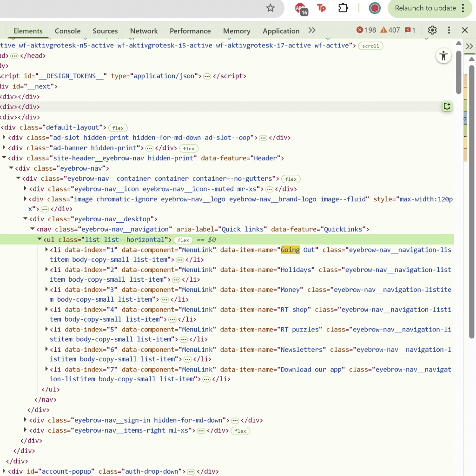476x476 pixels.
Task: Show more DevTools tabs chevron
Action: pos(312,30)
